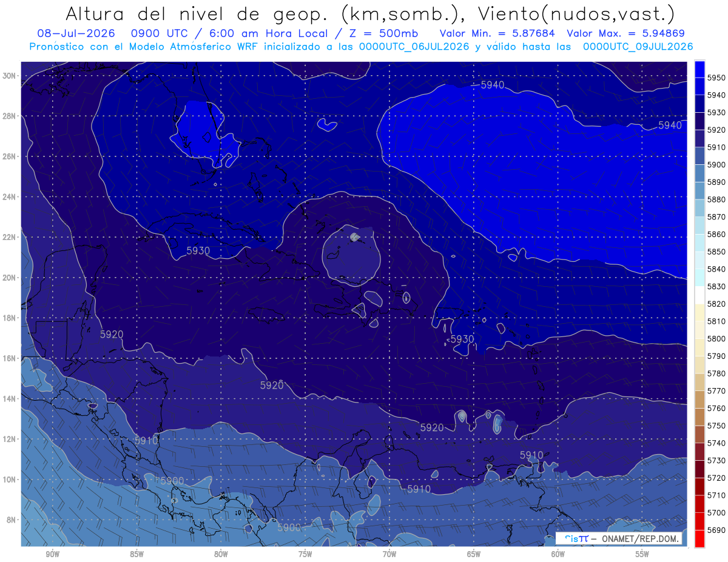Click the 'Valor Min. = 5.87684' text
This screenshot has width=728, height=562.
coord(496,33)
